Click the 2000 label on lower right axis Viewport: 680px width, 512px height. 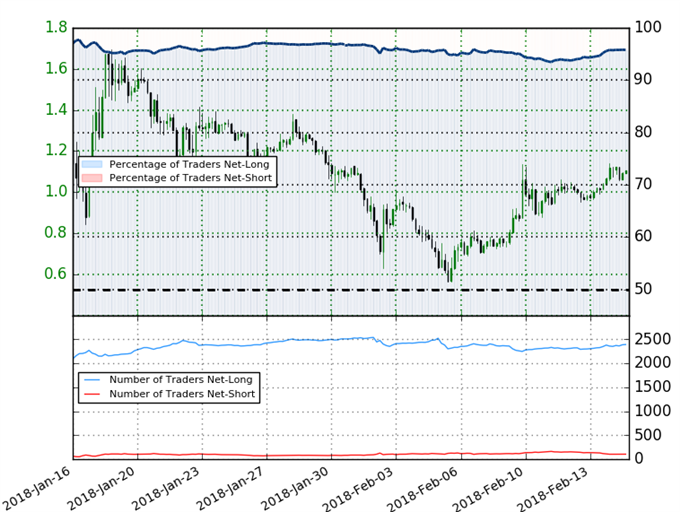(x=653, y=362)
